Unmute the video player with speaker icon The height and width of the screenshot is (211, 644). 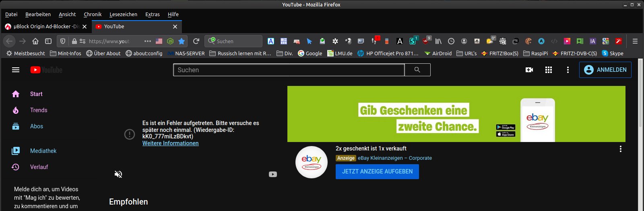[x=118, y=174]
